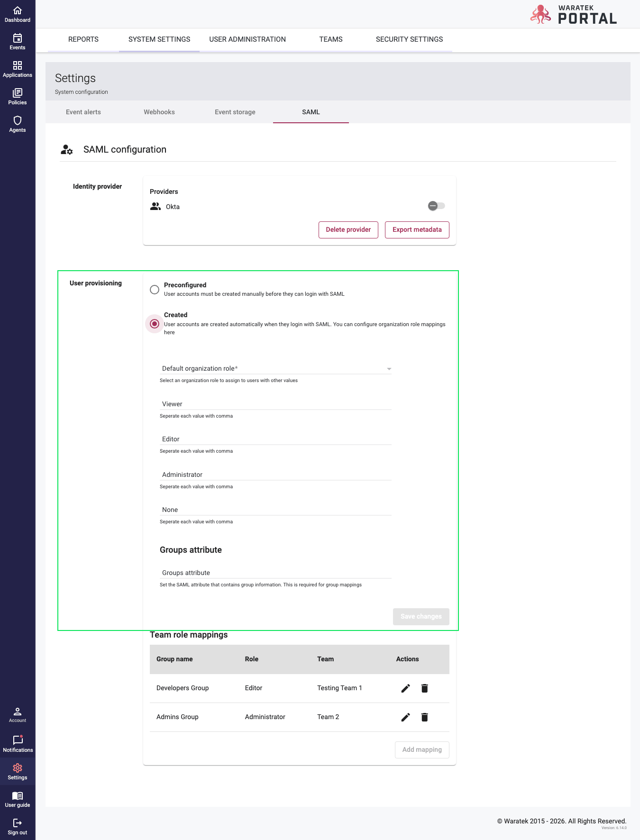Click the Sign out icon

click(x=18, y=823)
